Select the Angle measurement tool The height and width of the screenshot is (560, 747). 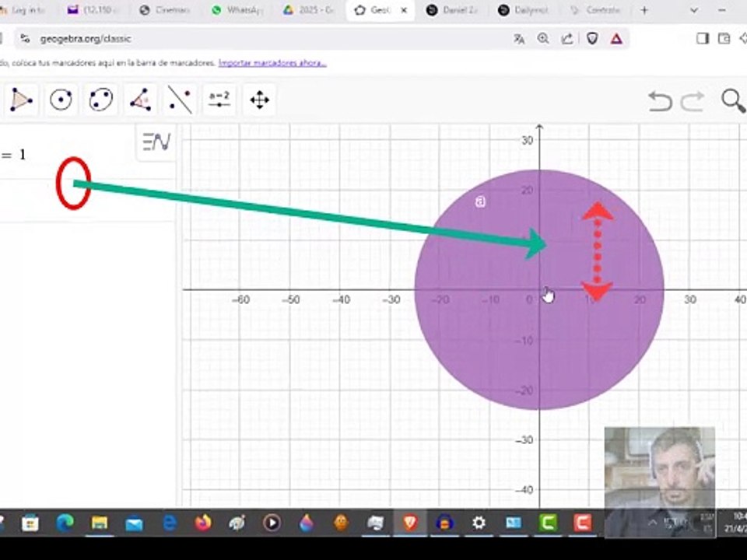tap(141, 100)
